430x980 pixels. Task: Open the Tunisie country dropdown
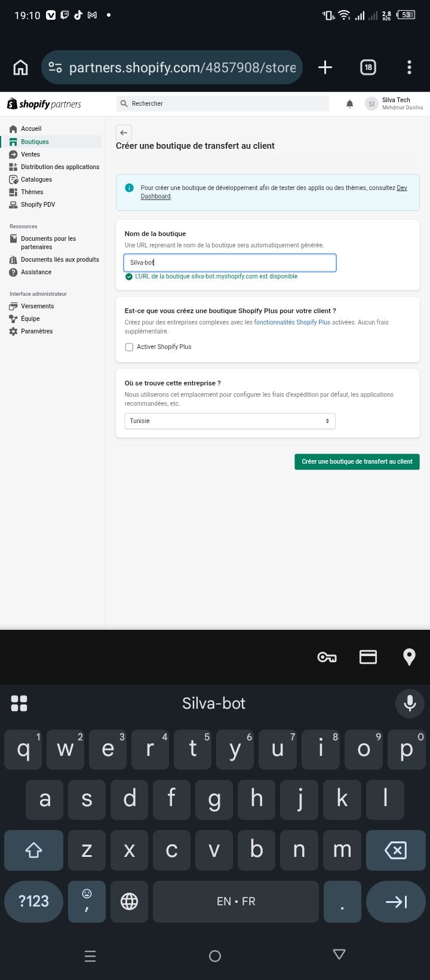(x=230, y=421)
